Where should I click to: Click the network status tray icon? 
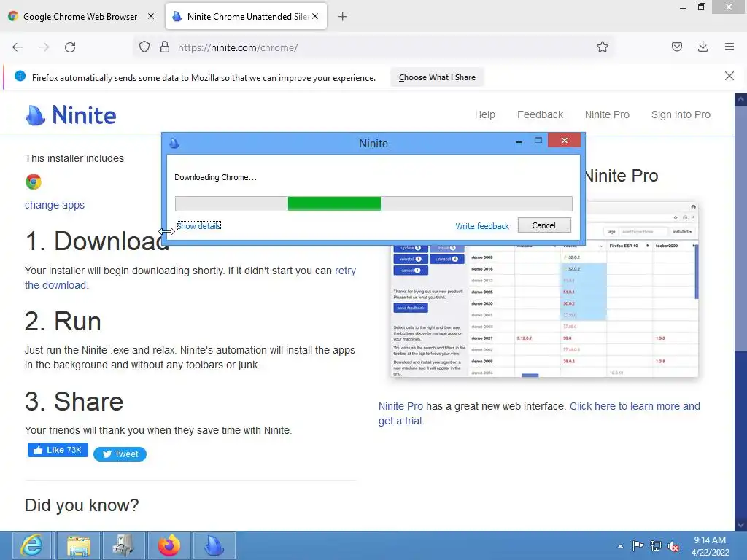coord(656,546)
